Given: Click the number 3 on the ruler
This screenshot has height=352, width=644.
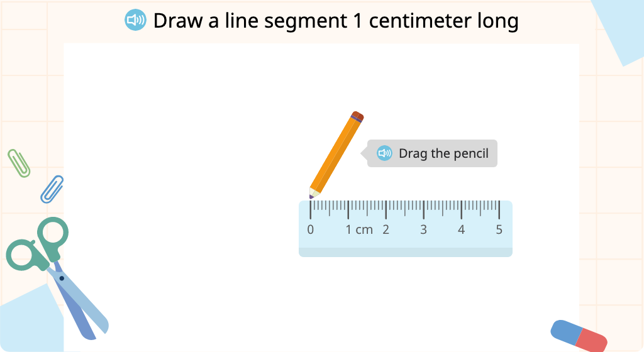Looking at the screenshot, I should (423, 229).
